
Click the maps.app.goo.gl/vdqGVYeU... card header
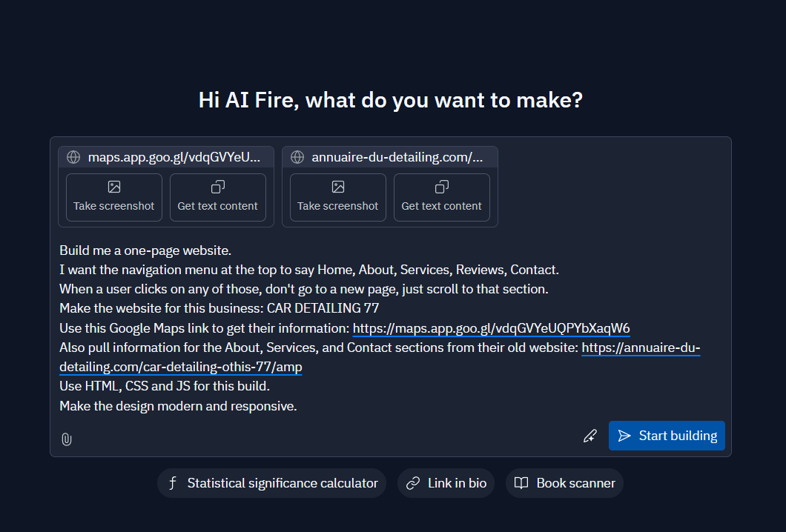(x=166, y=157)
